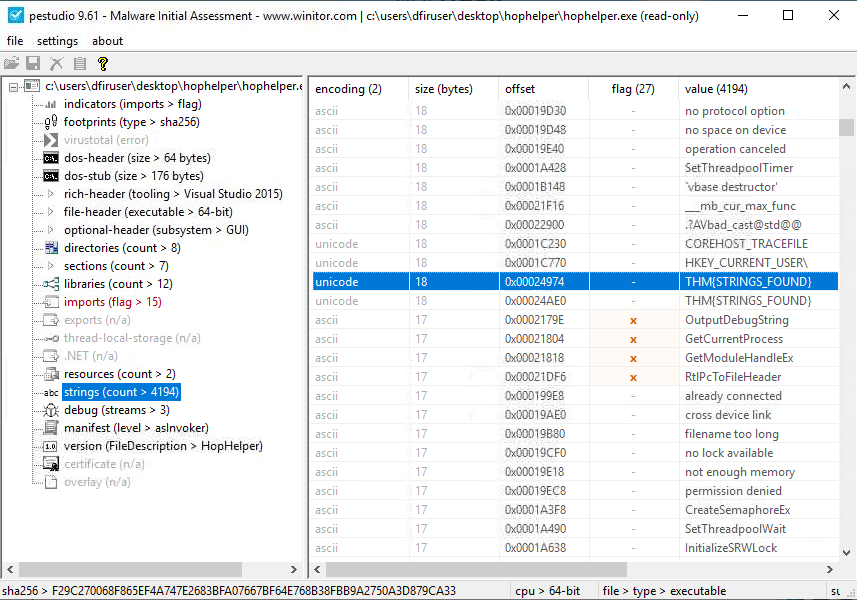Image resolution: width=857 pixels, height=600 pixels.
Task: Click the libraries node icon
Action: click(51, 284)
